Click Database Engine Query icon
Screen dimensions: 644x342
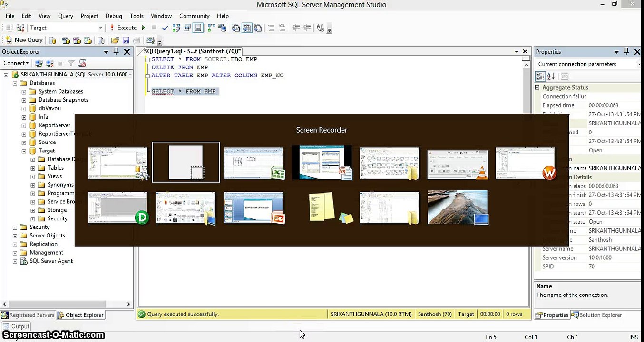pos(53,40)
